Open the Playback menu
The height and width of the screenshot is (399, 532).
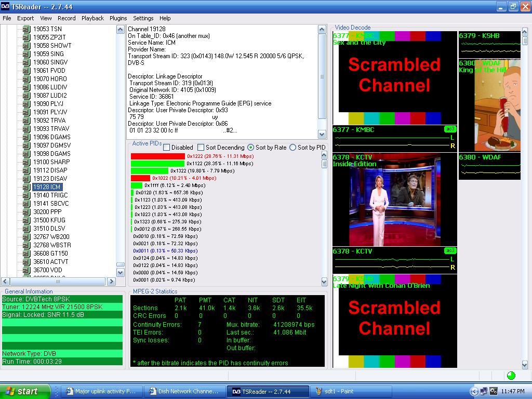click(x=92, y=18)
